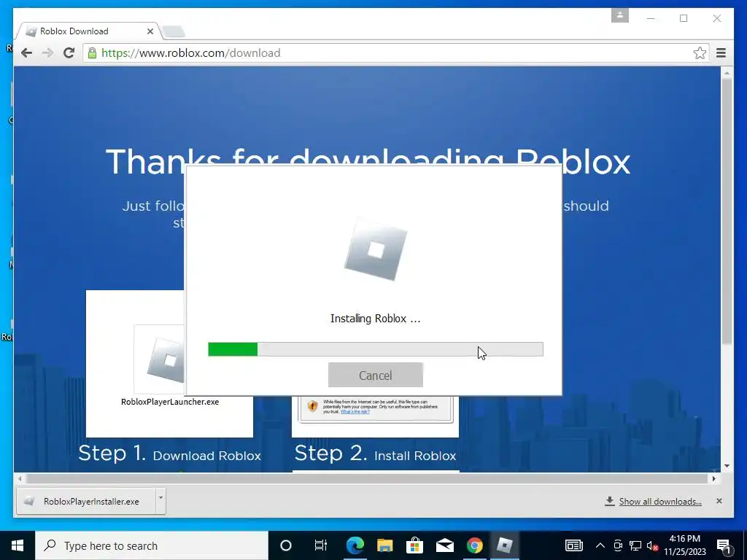Click Step 2. Install Roblox heading
Image resolution: width=747 pixels, height=560 pixels.
[x=376, y=454]
